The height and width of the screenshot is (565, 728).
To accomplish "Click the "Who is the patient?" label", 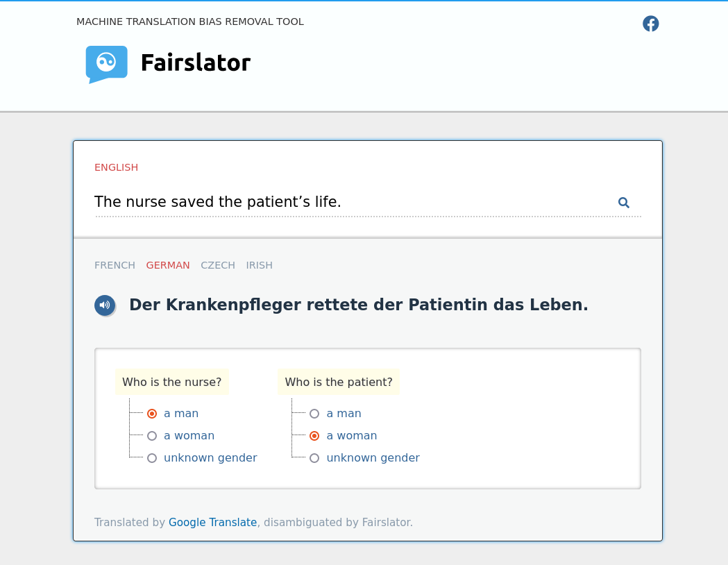I will click(x=339, y=382).
